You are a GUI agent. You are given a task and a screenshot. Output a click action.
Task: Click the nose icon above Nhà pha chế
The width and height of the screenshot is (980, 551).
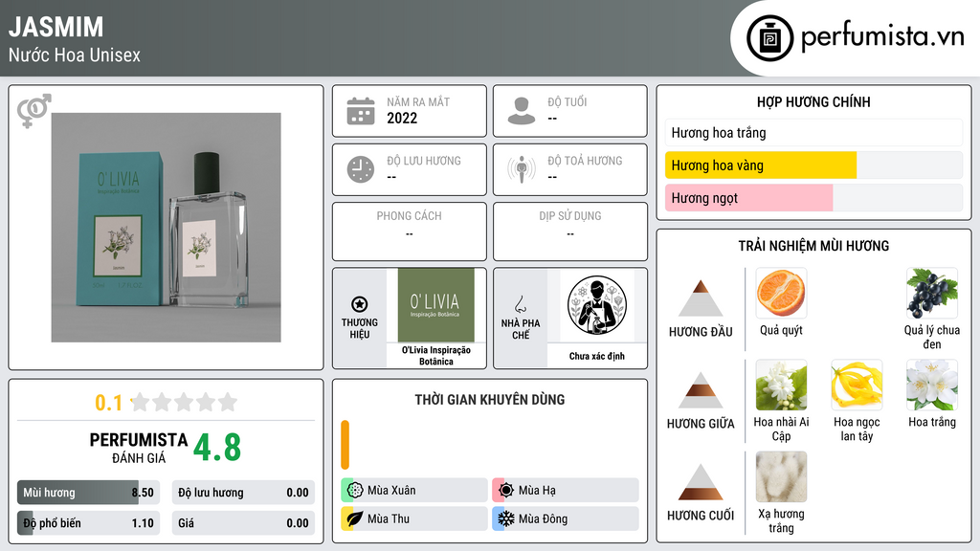point(520,304)
